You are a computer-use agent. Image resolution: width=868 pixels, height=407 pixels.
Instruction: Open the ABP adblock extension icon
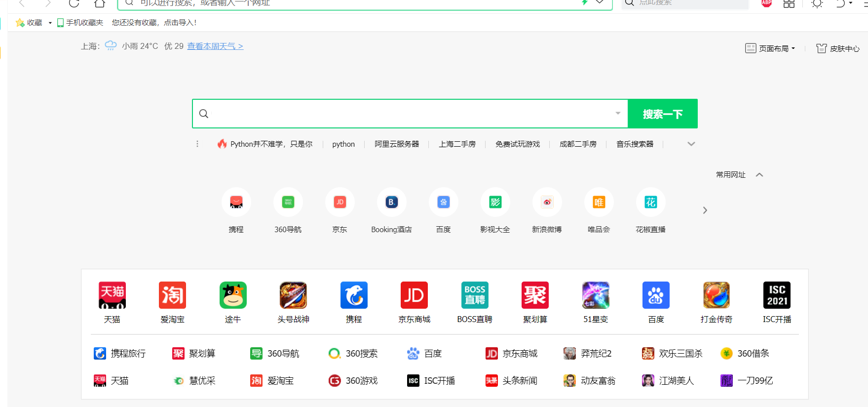[x=766, y=2]
